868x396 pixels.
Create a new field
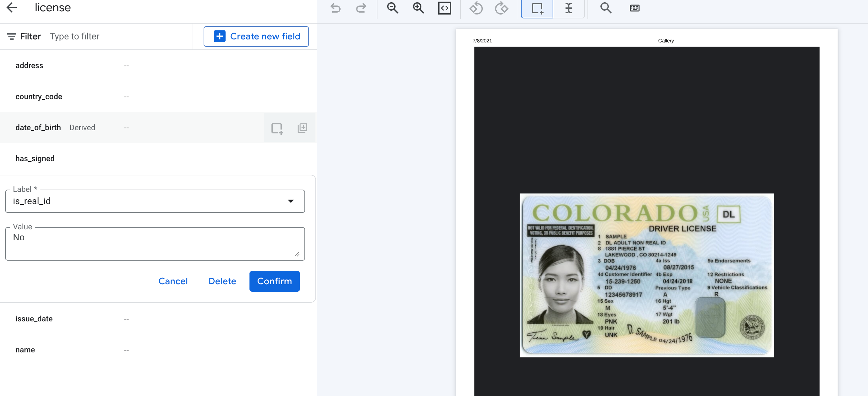[256, 36]
